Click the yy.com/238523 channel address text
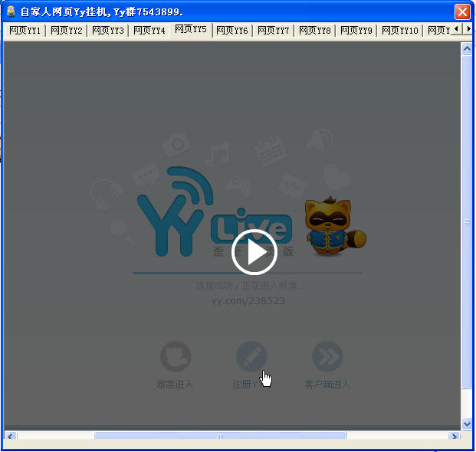This screenshot has height=452, width=476. point(248,301)
